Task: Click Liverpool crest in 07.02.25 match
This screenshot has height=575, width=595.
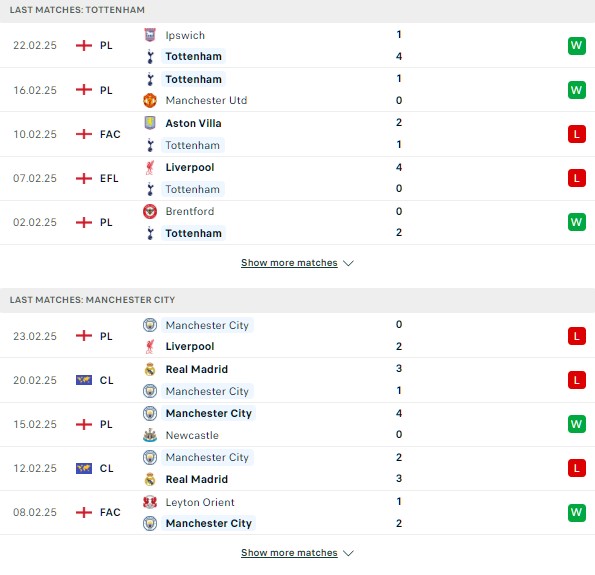Action: point(150,167)
